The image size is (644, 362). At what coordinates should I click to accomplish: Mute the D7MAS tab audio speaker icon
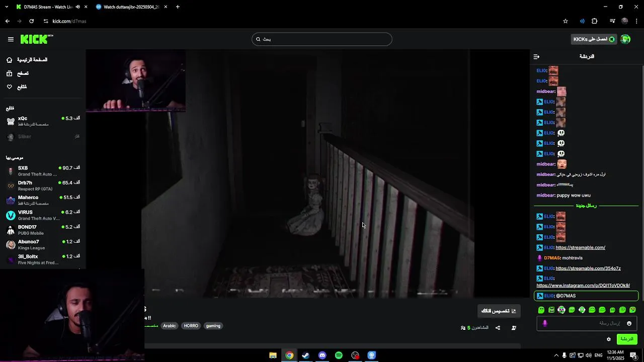tap(77, 7)
